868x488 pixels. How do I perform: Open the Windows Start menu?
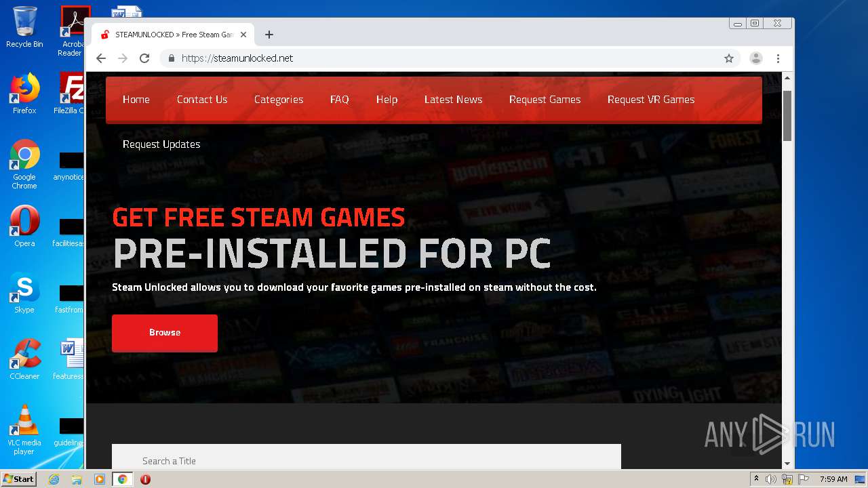[x=19, y=479]
